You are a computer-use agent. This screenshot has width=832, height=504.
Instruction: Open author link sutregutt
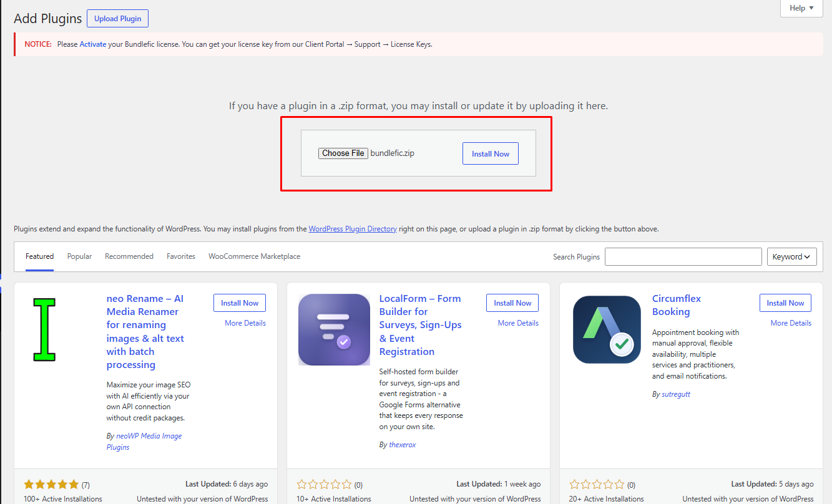(676, 394)
